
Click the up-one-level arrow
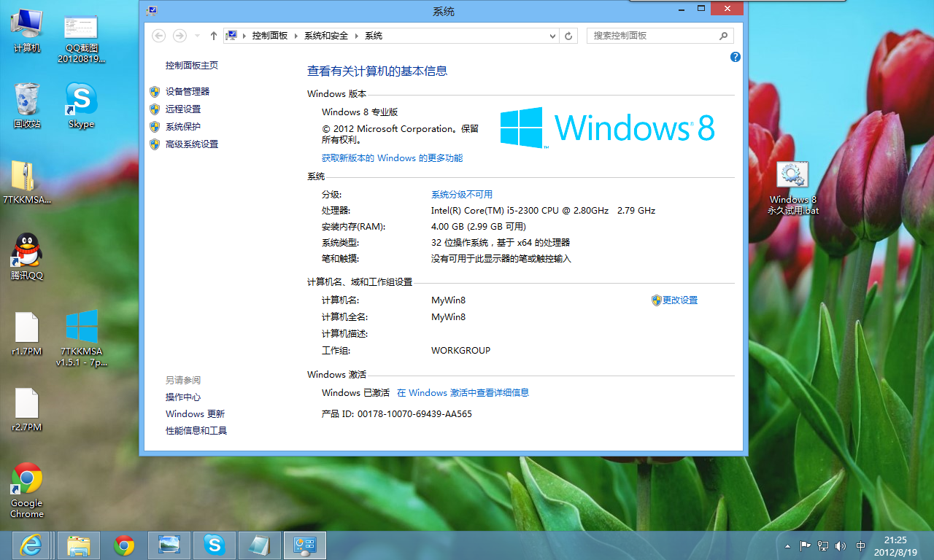(213, 35)
